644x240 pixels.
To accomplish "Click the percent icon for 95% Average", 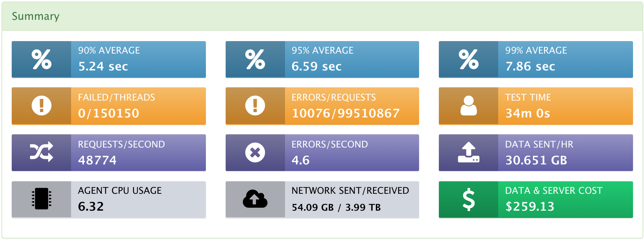I will tap(255, 59).
